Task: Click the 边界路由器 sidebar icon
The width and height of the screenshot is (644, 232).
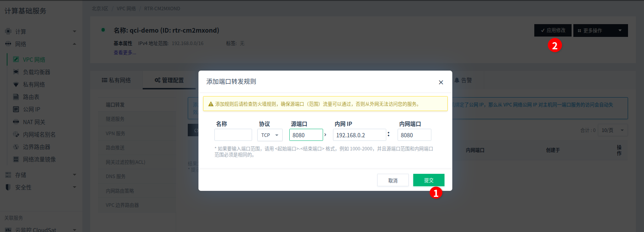Action: pyautogui.click(x=16, y=147)
